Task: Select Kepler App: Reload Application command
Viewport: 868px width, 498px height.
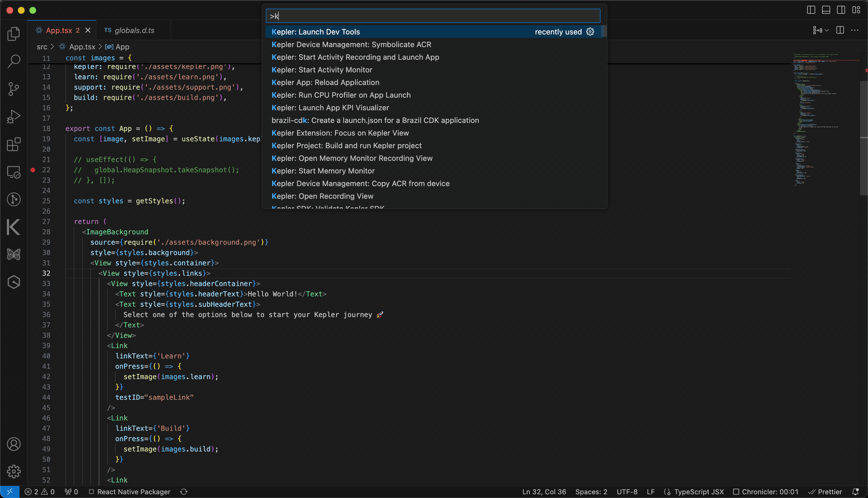Action: (325, 82)
